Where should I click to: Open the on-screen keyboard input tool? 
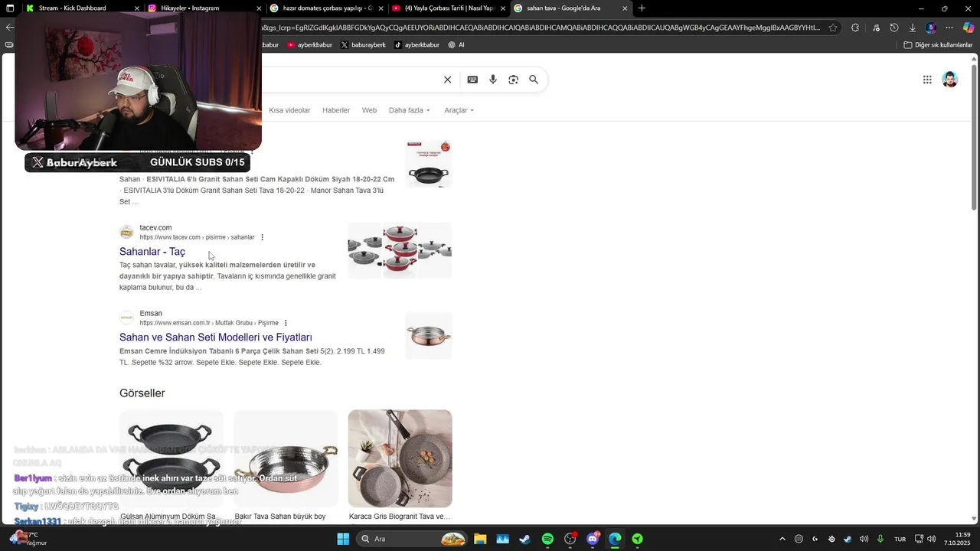(x=472, y=80)
